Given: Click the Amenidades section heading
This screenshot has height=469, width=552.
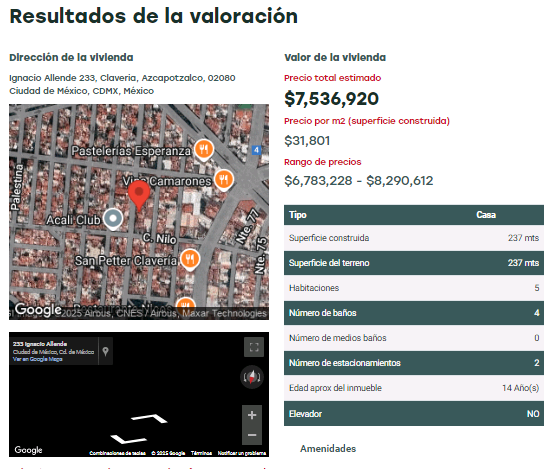Looking at the screenshot, I should point(328,449).
